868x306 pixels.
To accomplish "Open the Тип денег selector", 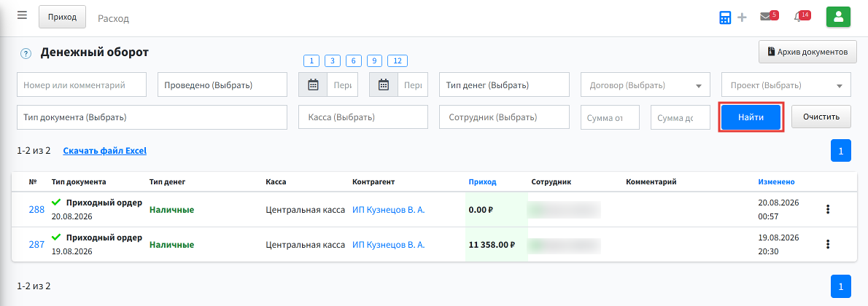I will click(504, 85).
